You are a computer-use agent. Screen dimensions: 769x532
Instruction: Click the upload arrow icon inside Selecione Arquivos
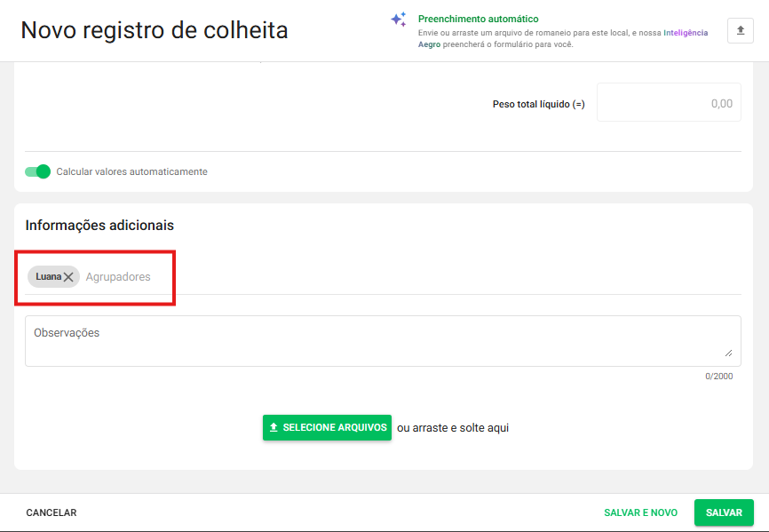[274, 427]
